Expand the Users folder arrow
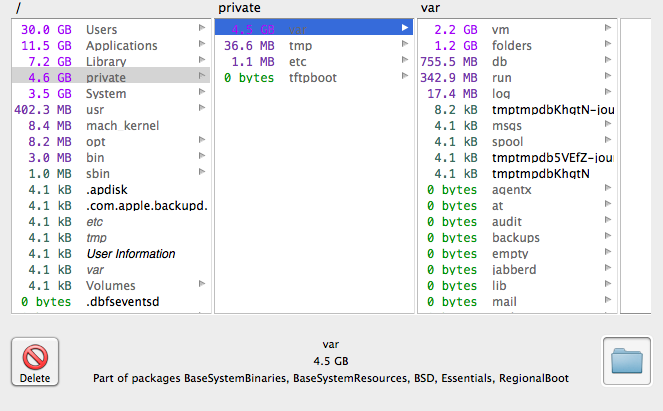The height and width of the screenshot is (411, 663). coord(202,28)
